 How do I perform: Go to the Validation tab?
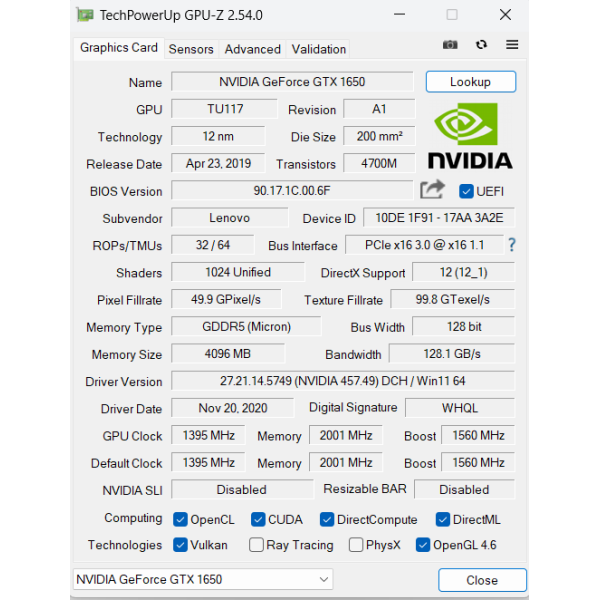318,49
